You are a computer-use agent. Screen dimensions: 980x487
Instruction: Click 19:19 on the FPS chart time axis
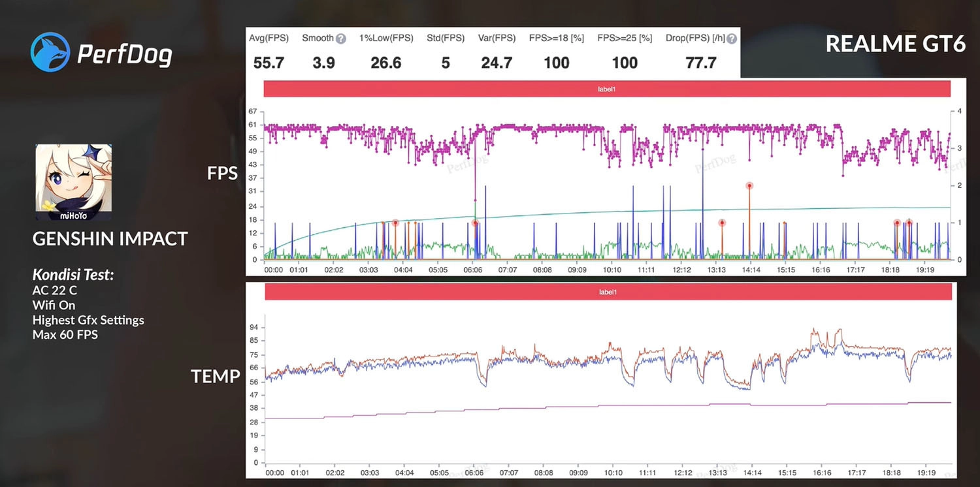925,270
